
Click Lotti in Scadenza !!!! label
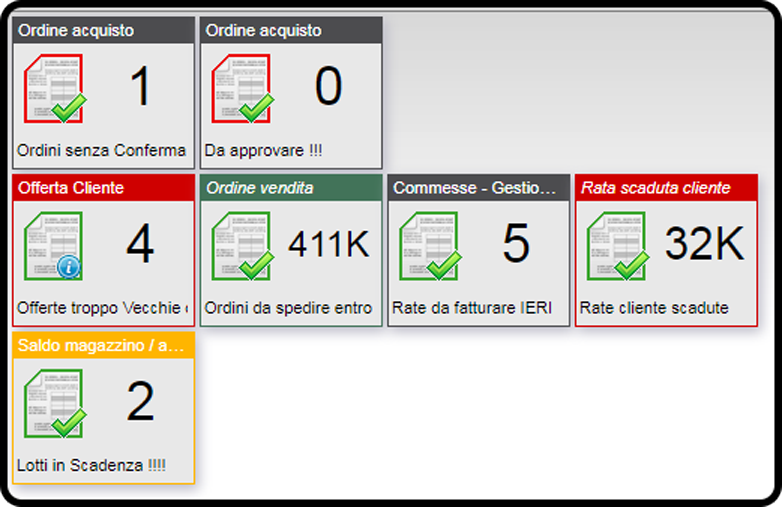point(91,465)
